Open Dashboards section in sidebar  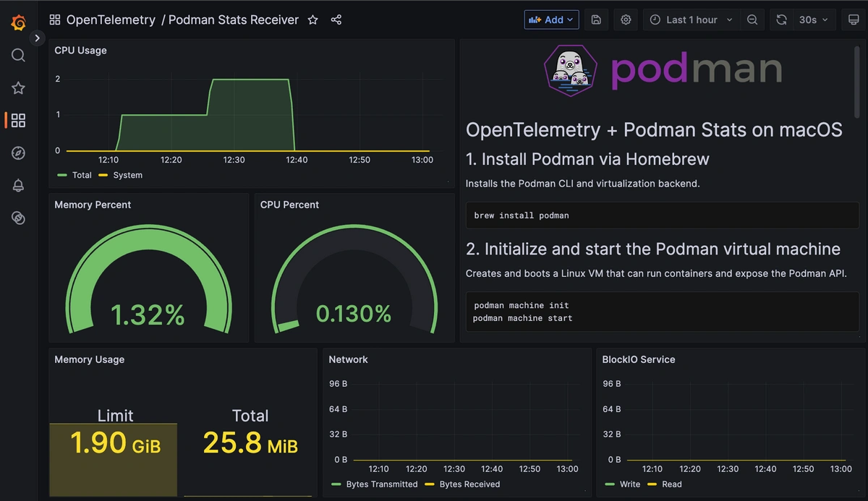19,121
